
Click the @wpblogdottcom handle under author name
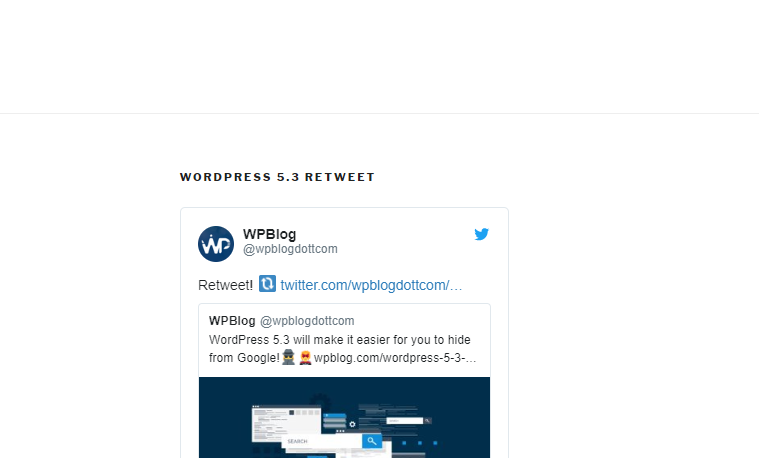[290, 249]
